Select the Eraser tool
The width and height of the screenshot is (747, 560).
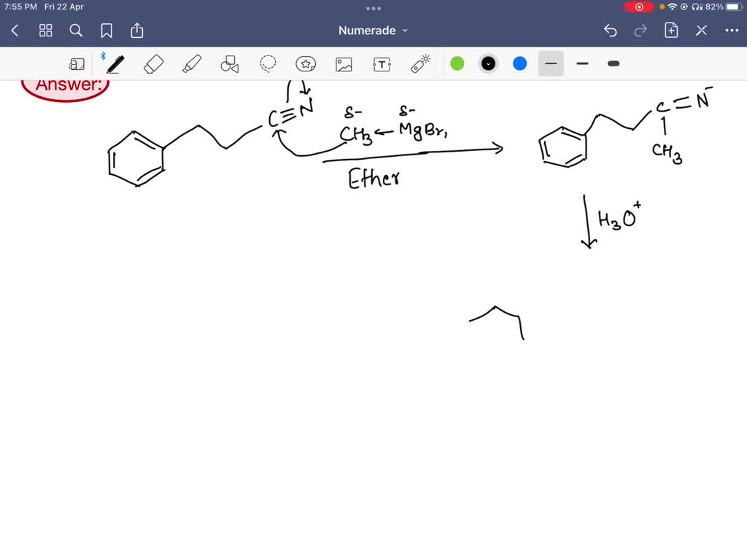[153, 63]
